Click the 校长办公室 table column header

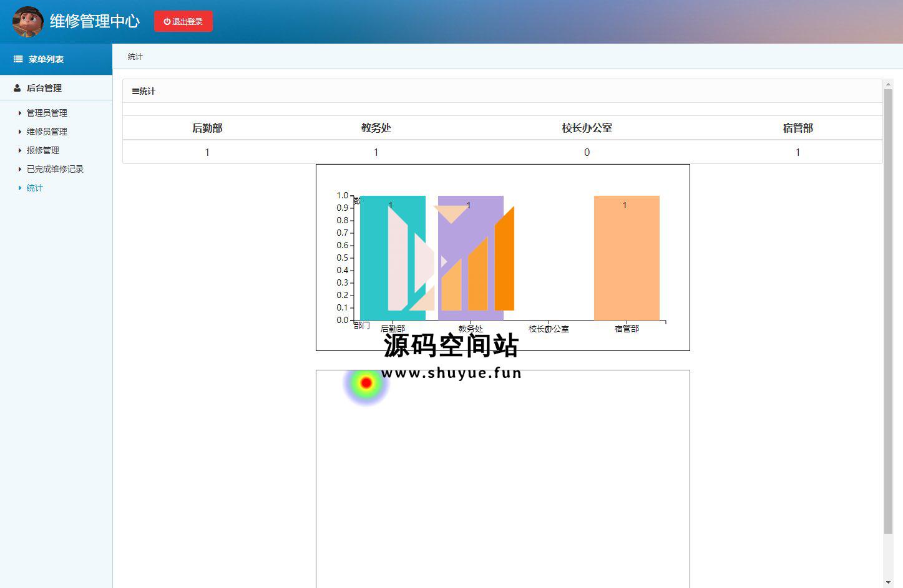[587, 128]
